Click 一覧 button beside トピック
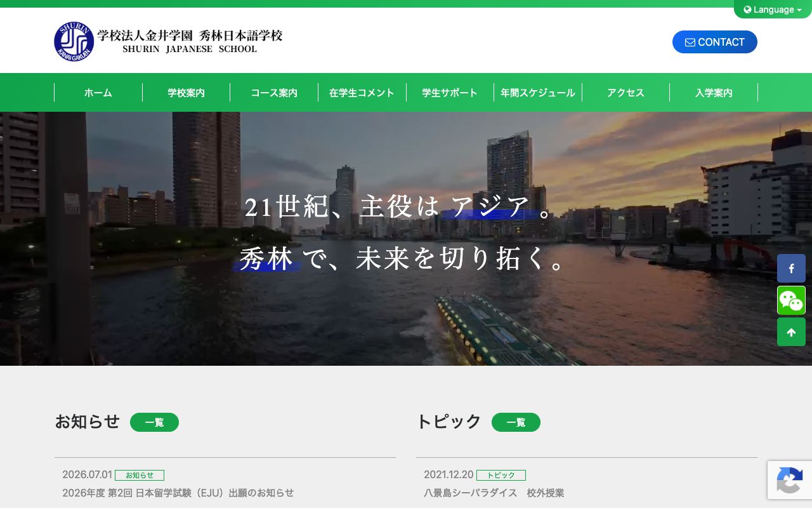812x508 pixels. [516, 422]
